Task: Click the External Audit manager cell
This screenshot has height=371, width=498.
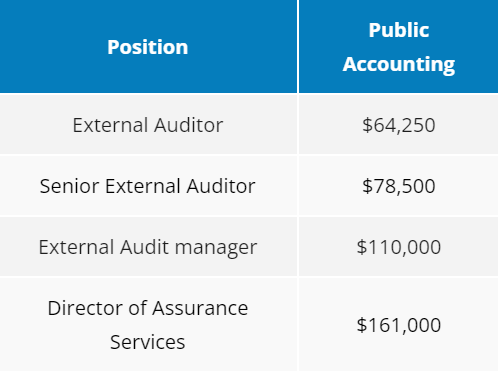Action: tap(148, 247)
